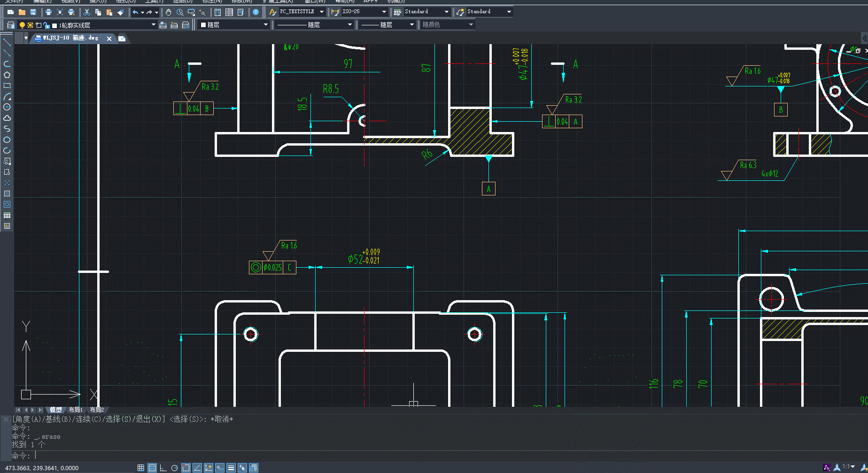The image size is (868, 473).
Task: Open the Layer Properties Manager icon
Action: coord(10,25)
